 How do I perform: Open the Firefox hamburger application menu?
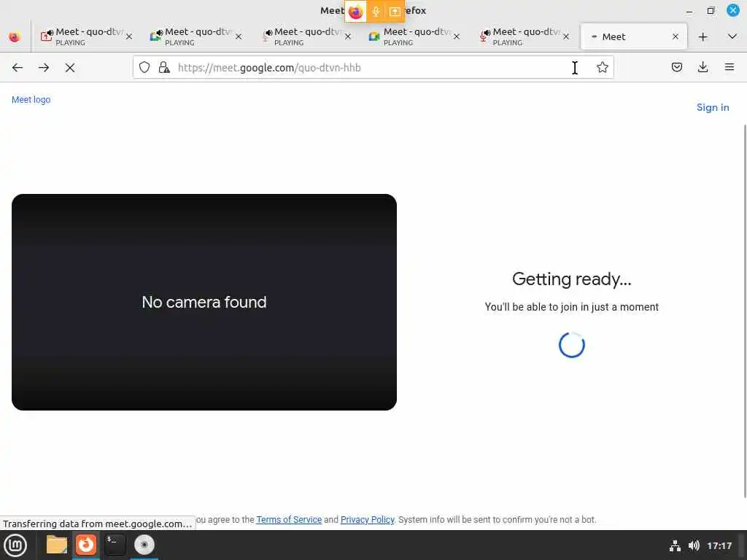[729, 68]
